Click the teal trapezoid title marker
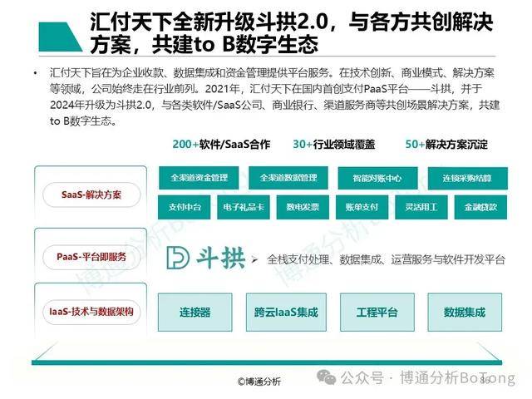 tap(61, 37)
